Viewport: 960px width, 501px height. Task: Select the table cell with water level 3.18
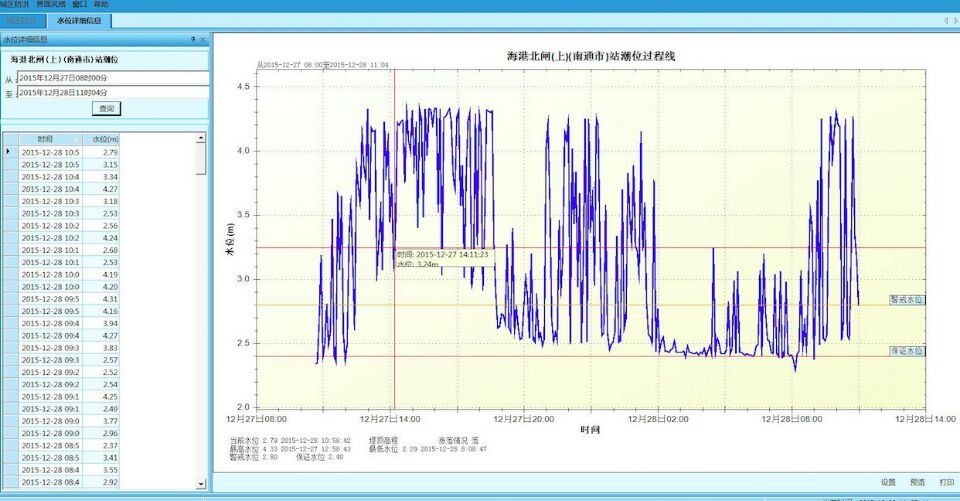click(x=101, y=201)
